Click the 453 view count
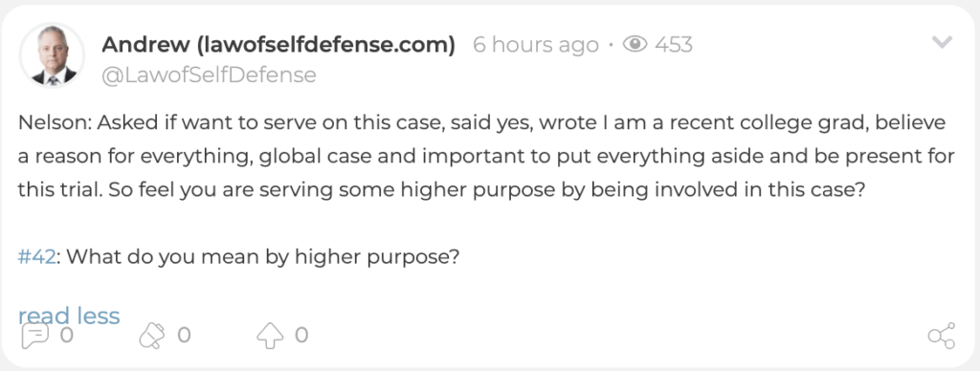The image size is (980, 371). (x=674, y=44)
